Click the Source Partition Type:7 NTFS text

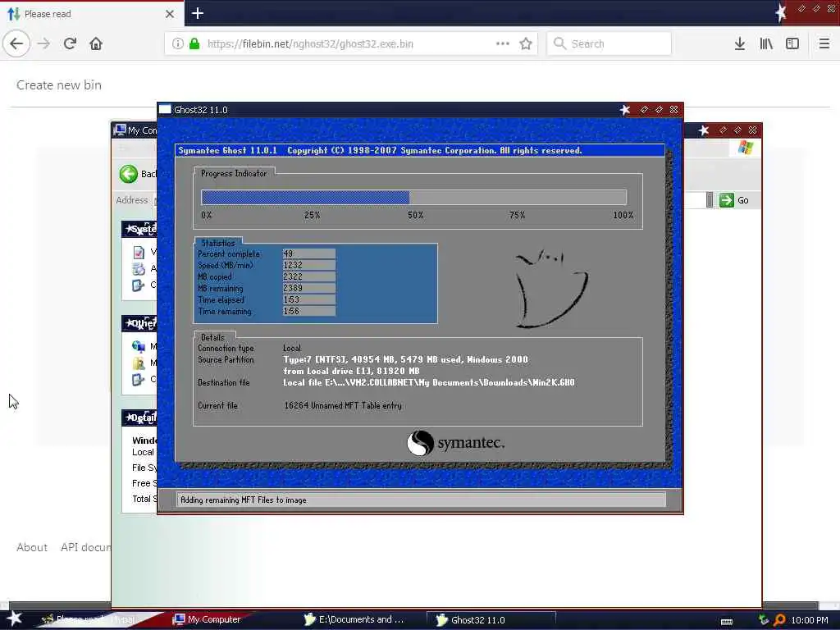click(x=405, y=359)
